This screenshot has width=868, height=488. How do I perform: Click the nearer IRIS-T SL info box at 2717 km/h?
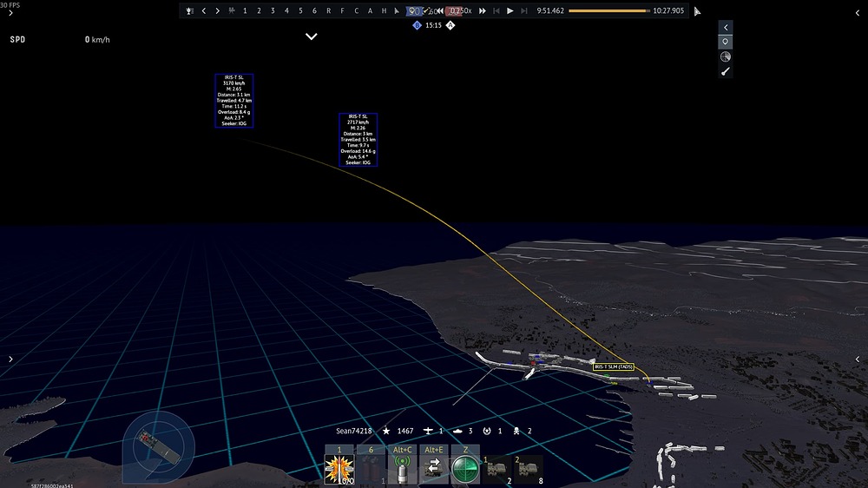(x=358, y=140)
